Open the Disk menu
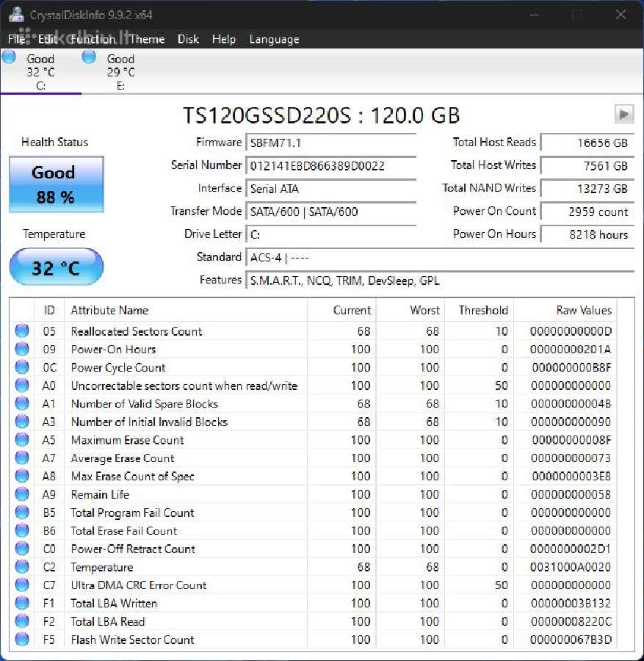This screenshot has height=661, width=644. point(188,39)
